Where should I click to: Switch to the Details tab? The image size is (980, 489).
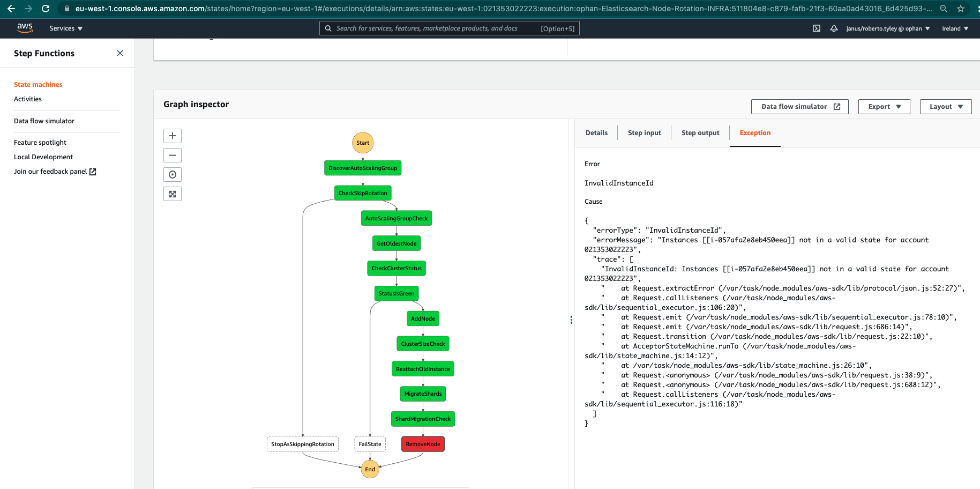click(x=596, y=132)
